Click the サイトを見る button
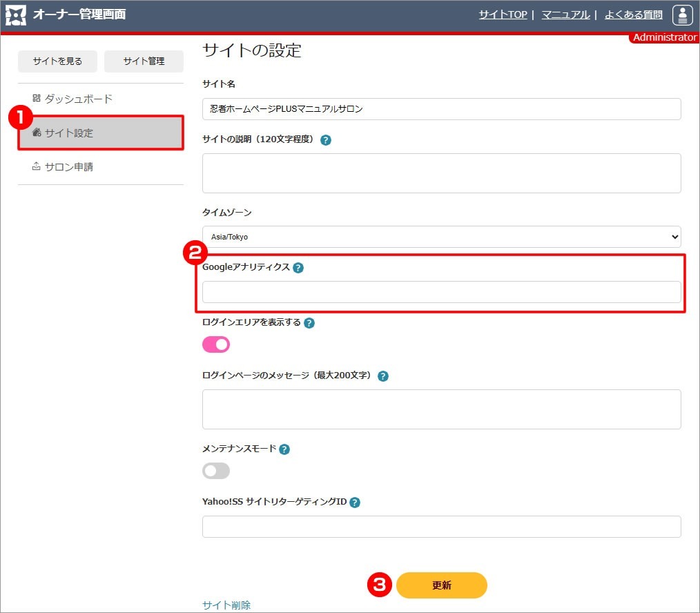The width and height of the screenshot is (700, 613). (57, 61)
